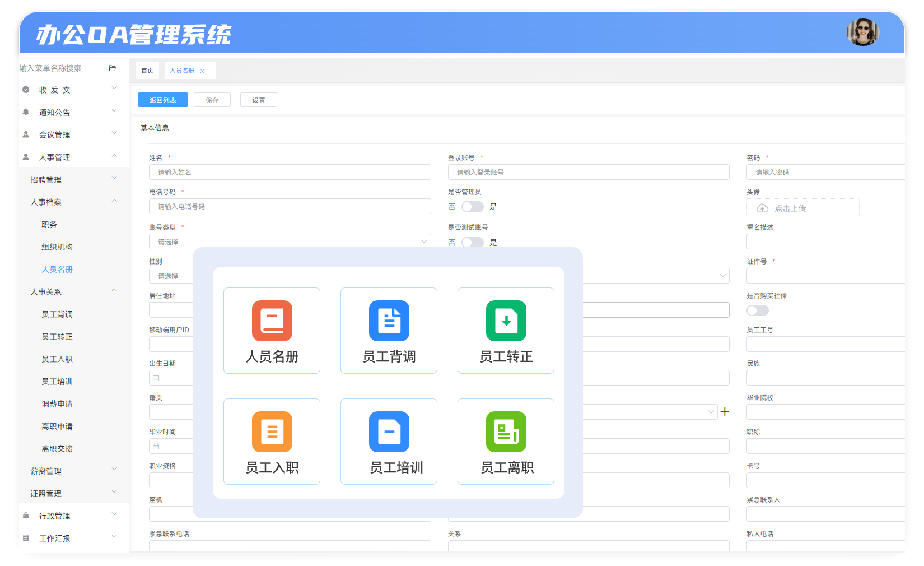Expand the 薪资管理 submenu chevron
The height and width of the screenshot is (566, 924).
[x=114, y=469]
